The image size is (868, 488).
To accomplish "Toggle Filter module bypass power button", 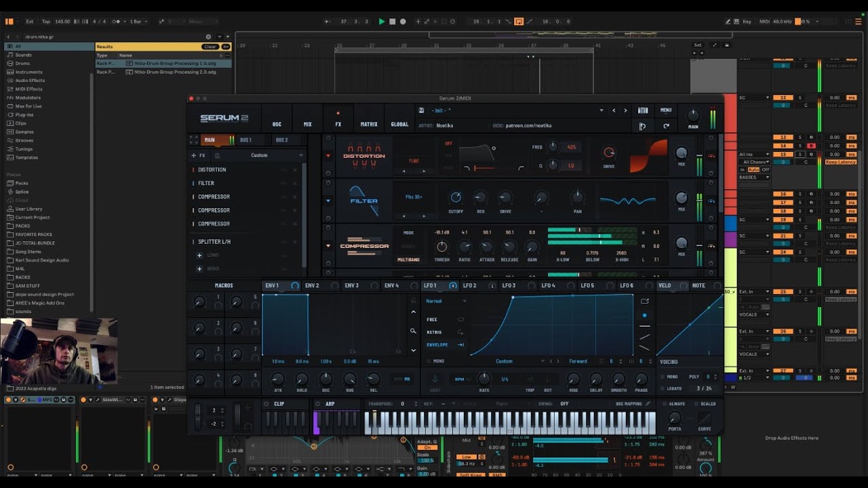I will pyautogui.click(x=711, y=201).
